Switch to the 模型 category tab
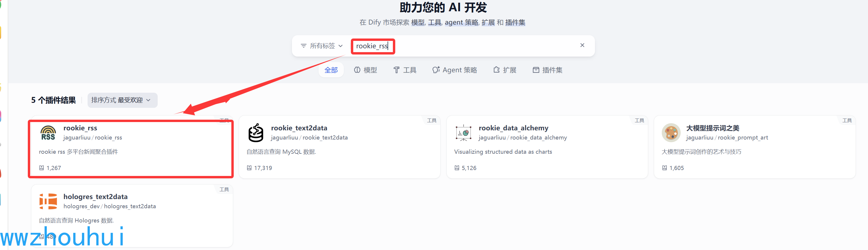868x250 pixels. 365,70
